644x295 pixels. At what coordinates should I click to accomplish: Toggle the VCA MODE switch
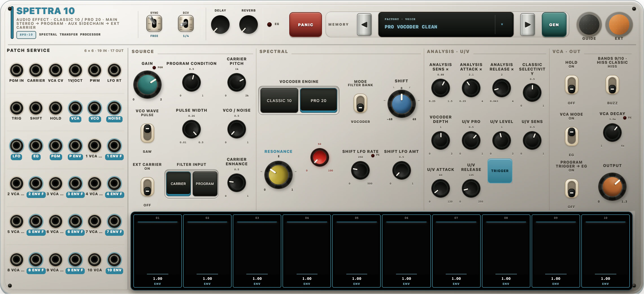click(x=571, y=136)
